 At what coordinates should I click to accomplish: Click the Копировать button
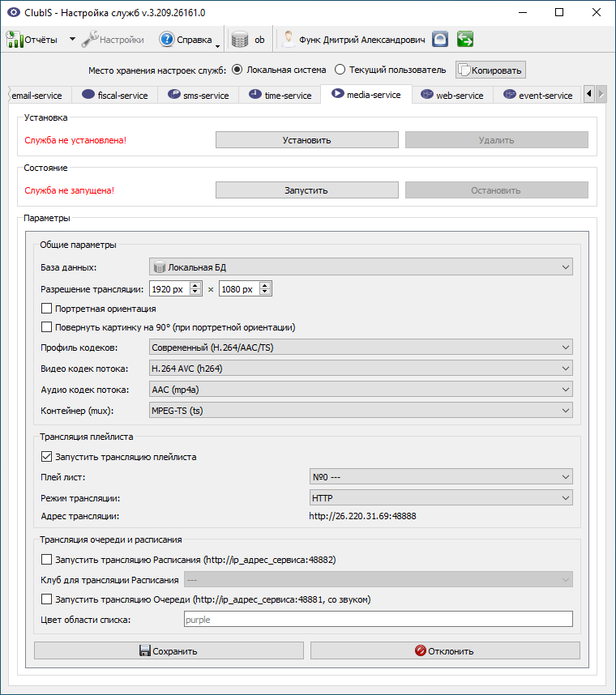tap(490, 70)
